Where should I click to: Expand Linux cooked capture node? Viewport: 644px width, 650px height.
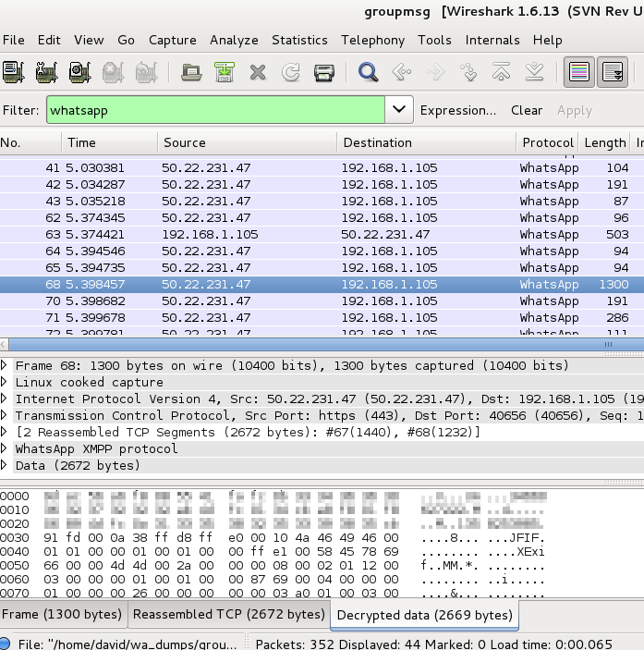pyautogui.click(x=4, y=382)
